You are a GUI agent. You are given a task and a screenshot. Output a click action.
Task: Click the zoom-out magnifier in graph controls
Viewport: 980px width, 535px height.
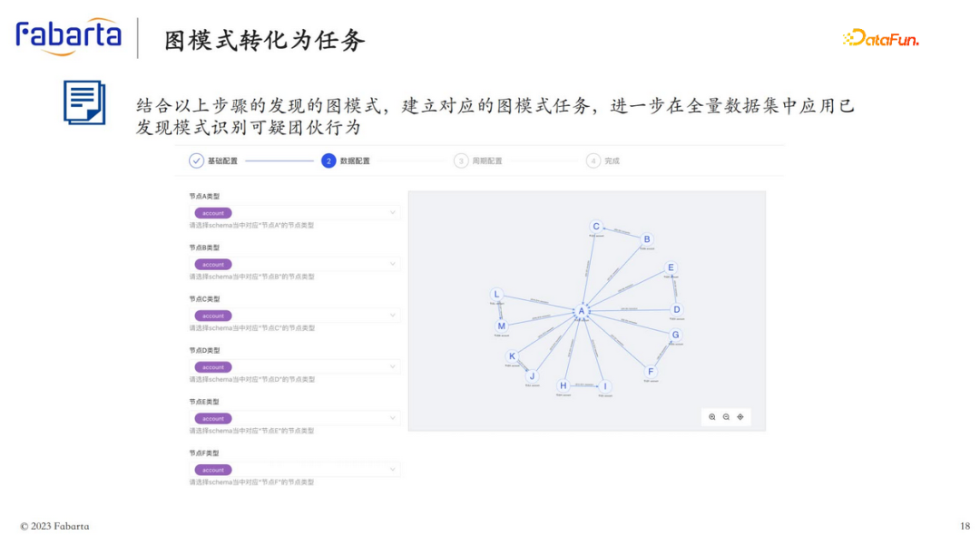click(x=726, y=417)
